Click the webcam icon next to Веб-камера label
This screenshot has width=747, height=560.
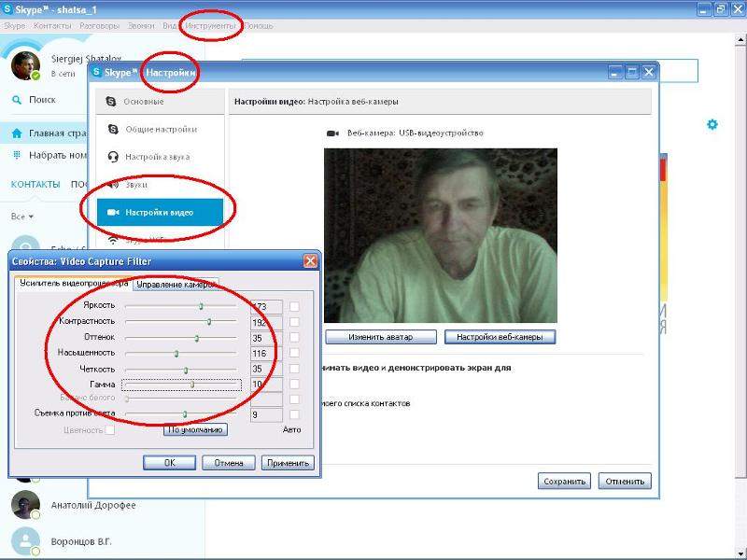(332, 133)
